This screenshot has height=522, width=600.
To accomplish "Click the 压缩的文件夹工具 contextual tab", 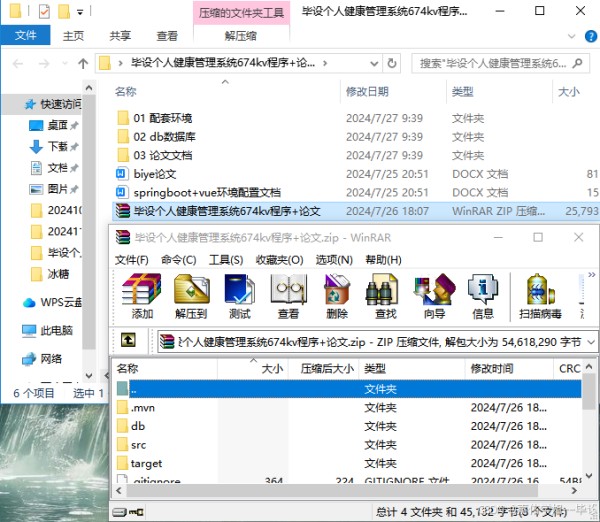I will (x=241, y=13).
